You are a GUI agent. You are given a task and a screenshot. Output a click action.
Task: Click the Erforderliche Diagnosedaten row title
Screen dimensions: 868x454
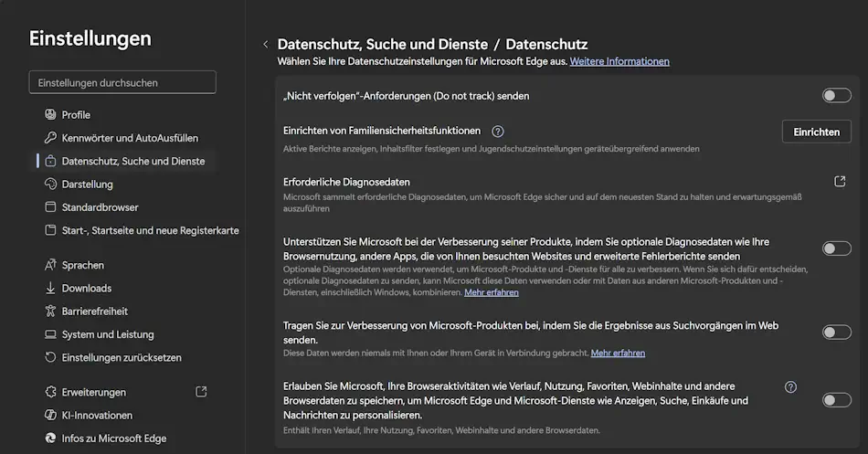[346, 182]
